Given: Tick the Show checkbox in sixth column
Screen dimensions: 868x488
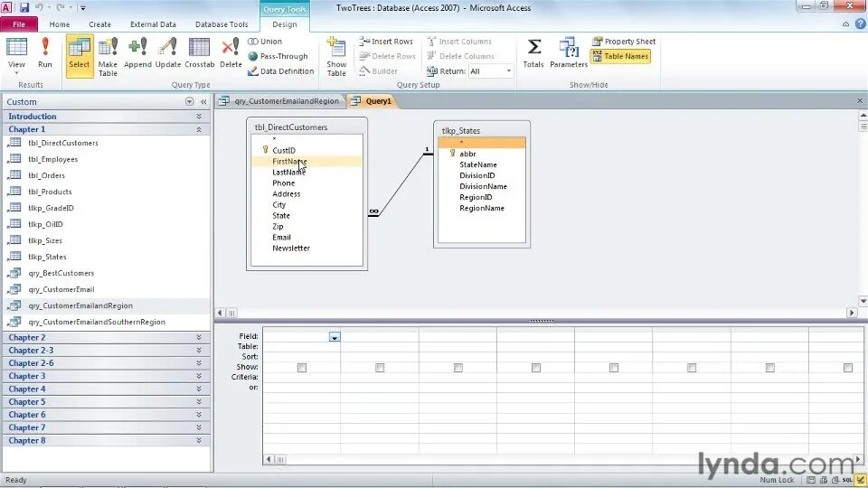Looking at the screenshot, I should [692, 368].
